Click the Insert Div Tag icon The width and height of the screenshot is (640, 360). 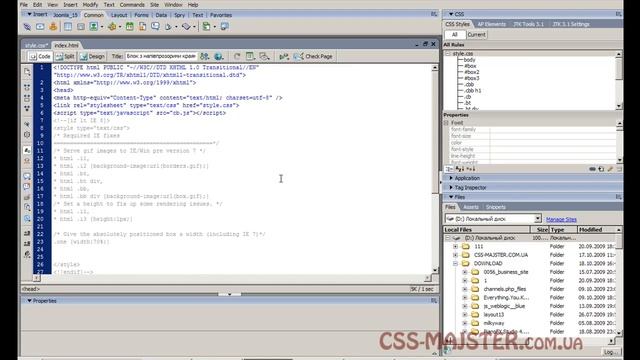pos(81,27)
